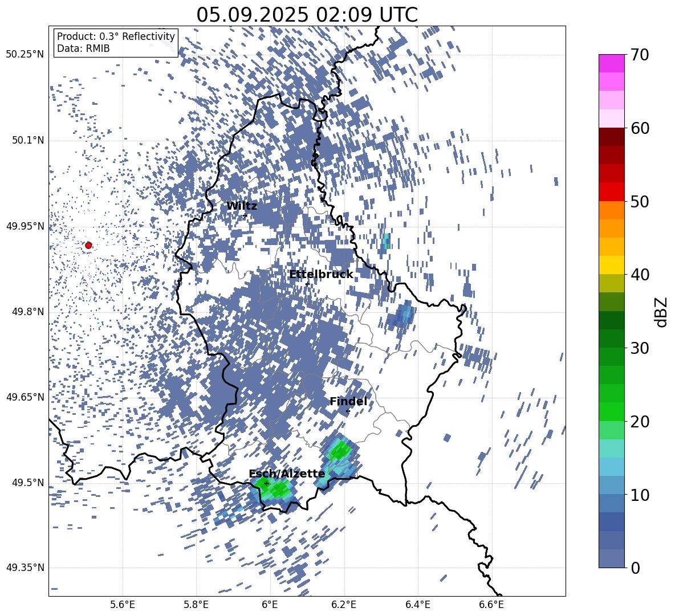
Task: Click the 49.8°N latitude tick label
Action: click(x=27, y=312)
